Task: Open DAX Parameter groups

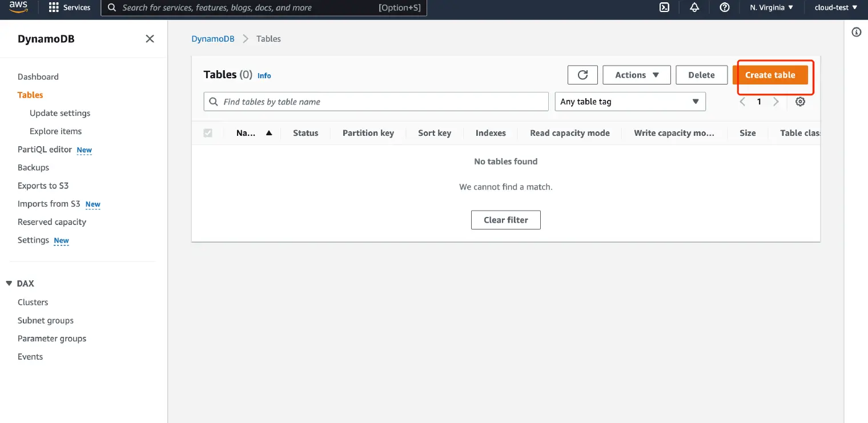Action: (52, 339)
